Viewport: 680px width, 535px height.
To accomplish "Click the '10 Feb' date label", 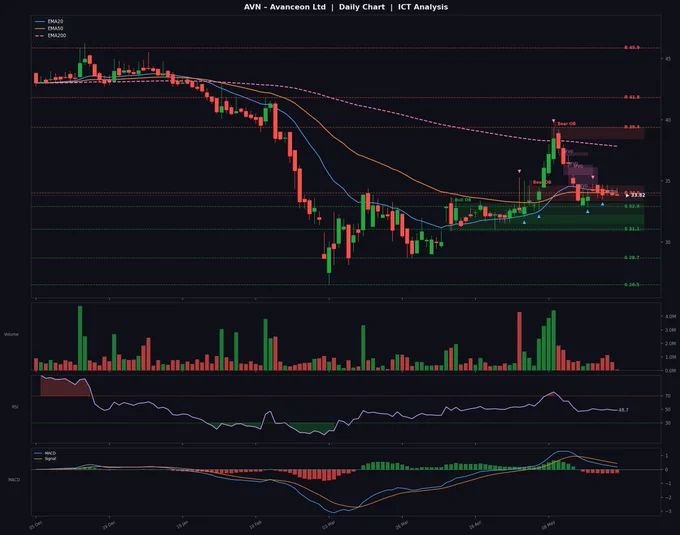I will coord(255,525).
